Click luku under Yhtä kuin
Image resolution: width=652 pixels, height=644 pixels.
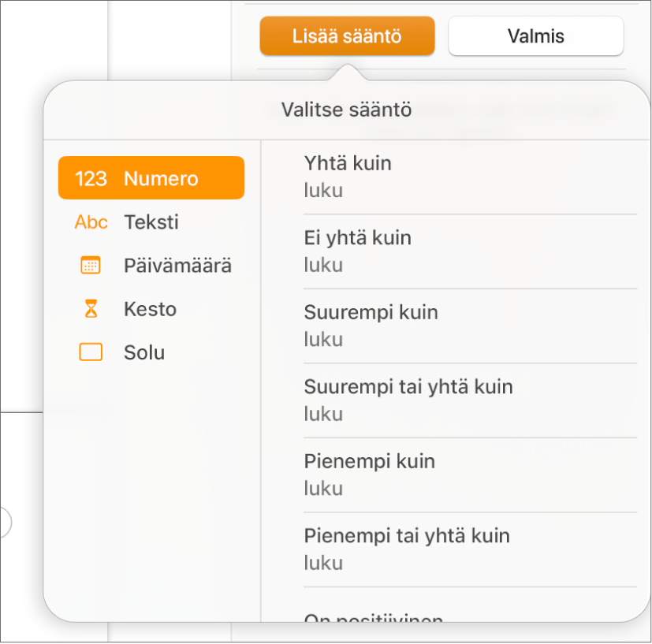click(323, 191)
